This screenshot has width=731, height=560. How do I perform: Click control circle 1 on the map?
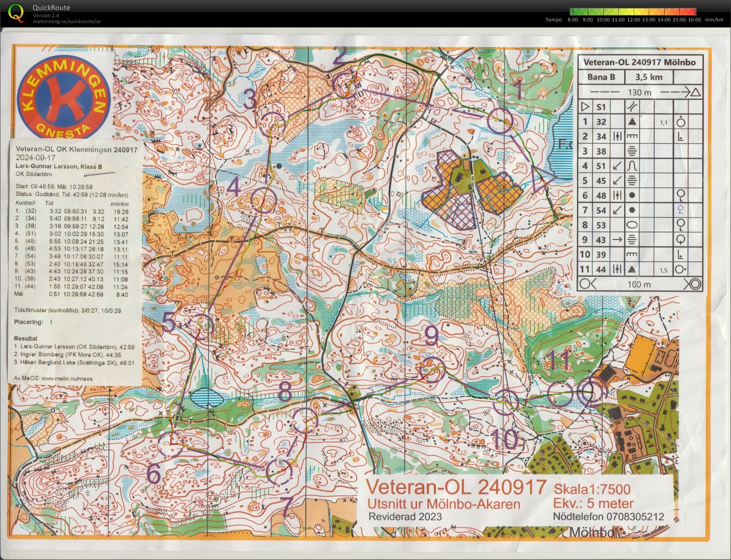pos(500,120)
